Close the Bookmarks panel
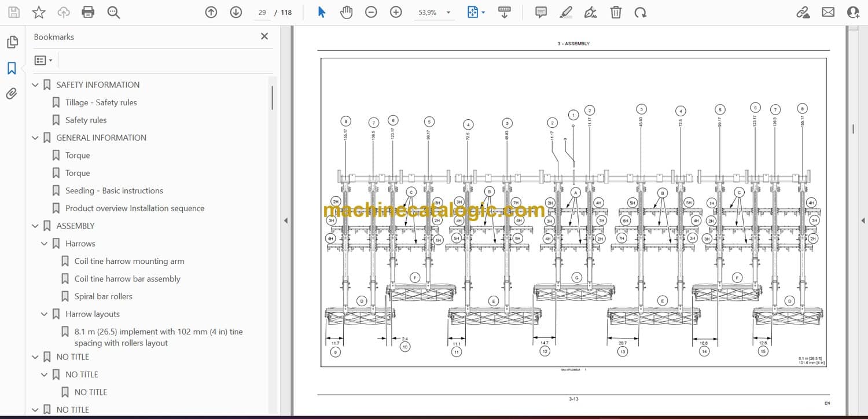This screenshot has width=868, height=419. coord(264,36)
